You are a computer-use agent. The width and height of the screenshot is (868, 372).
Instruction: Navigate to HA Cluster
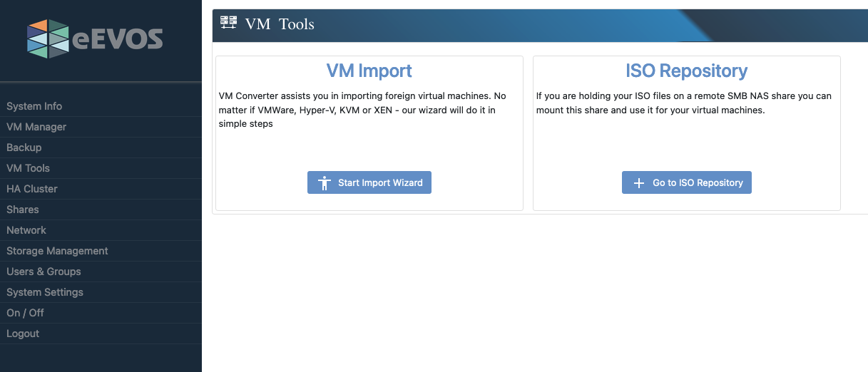(32, 189)
